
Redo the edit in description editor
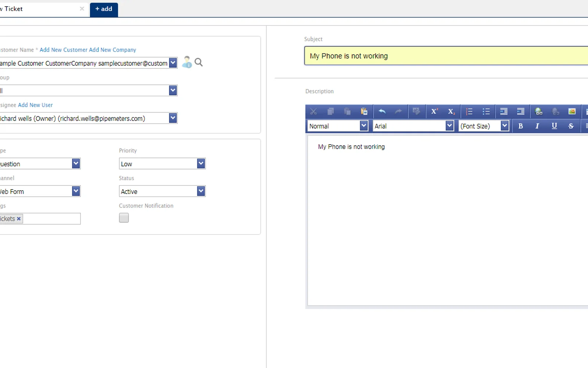(x=399, y=112)
